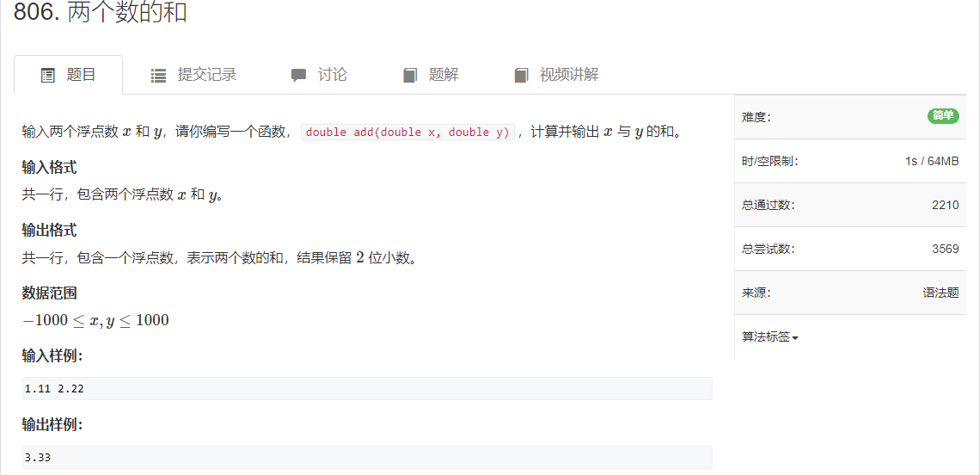Expand the 算法标签 dropdown
This screenshot has width=980, height=475.
click(x=770, y=336)
